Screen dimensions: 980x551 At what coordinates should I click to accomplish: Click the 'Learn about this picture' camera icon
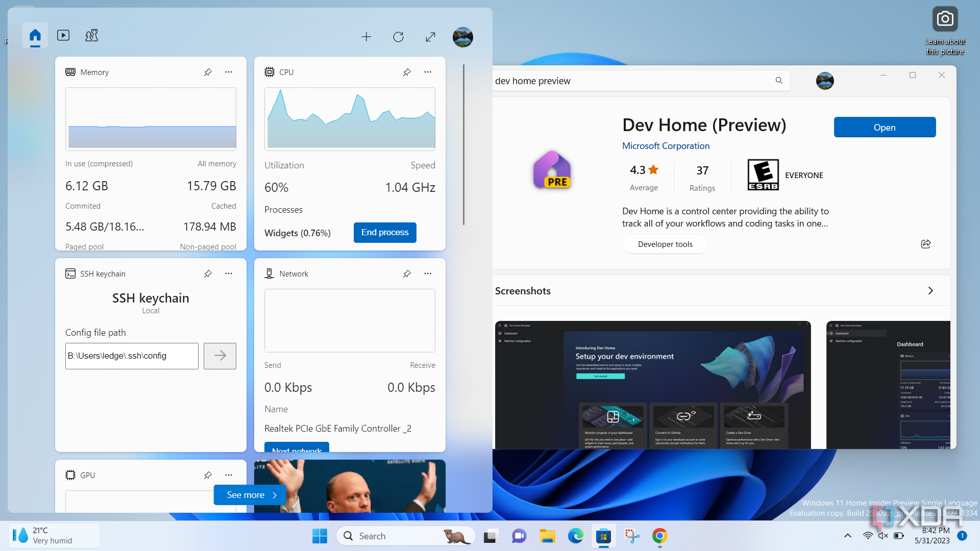point(945,19)
